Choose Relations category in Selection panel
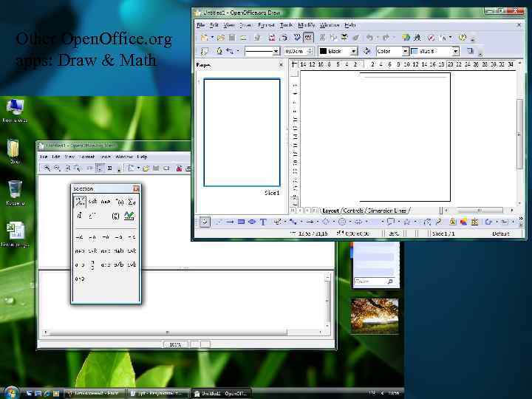The image size is (532, 399). [x=92, y=202]
